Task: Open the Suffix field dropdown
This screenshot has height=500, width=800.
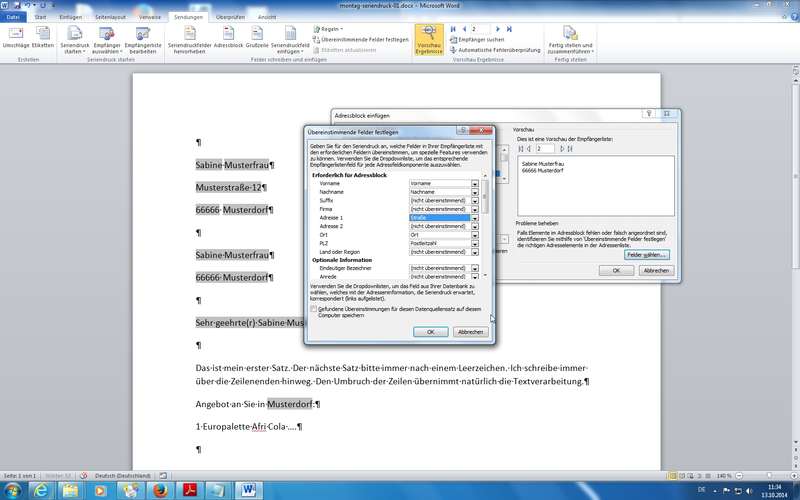Action: pyautogui.click(x=474, y=201)
